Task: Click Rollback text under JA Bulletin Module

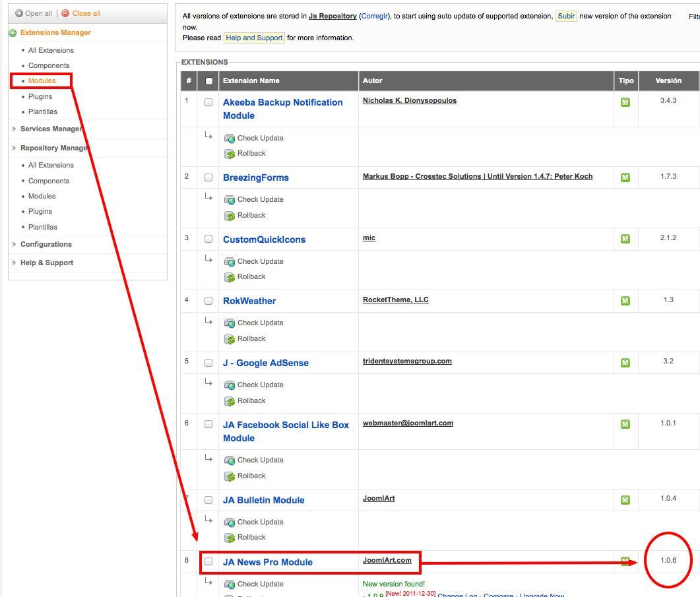Action: [251, 537]
